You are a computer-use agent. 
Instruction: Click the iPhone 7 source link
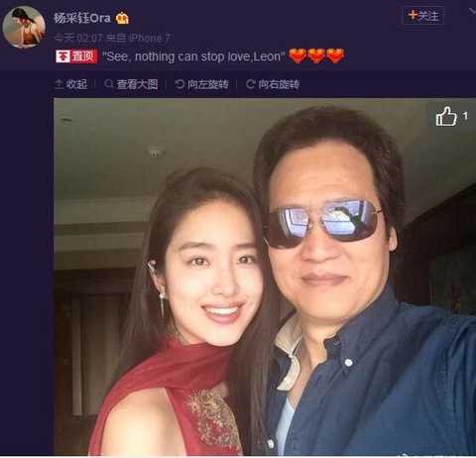tap(150, 39)
